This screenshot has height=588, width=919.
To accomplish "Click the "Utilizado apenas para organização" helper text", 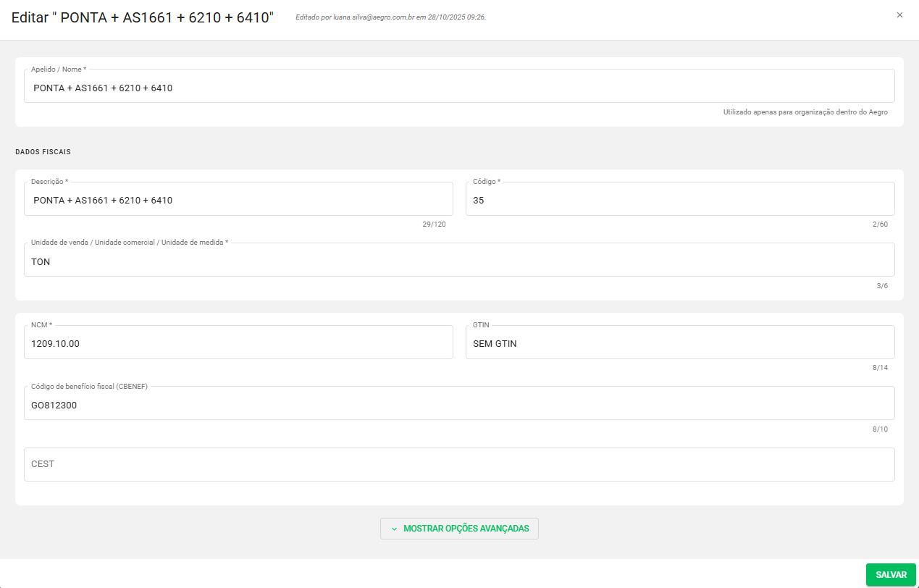I will (x=805, y=112).
